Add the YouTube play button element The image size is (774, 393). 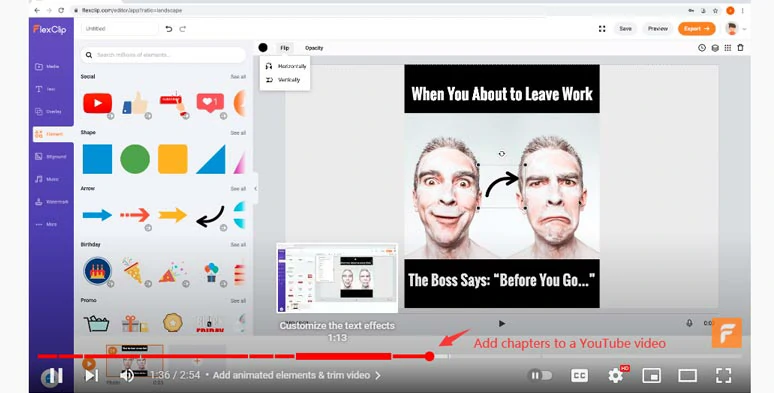pyautogui.click(x=97, y=104)
